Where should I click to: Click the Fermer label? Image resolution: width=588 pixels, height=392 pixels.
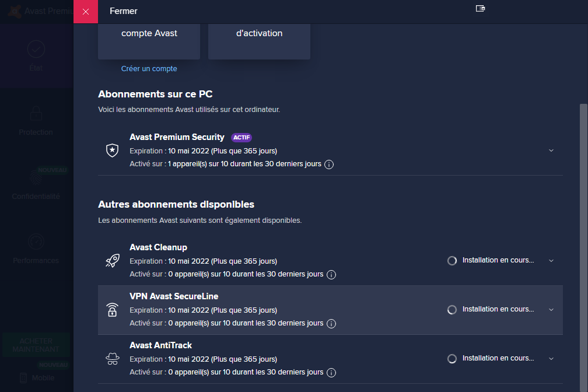pos(124,11)
